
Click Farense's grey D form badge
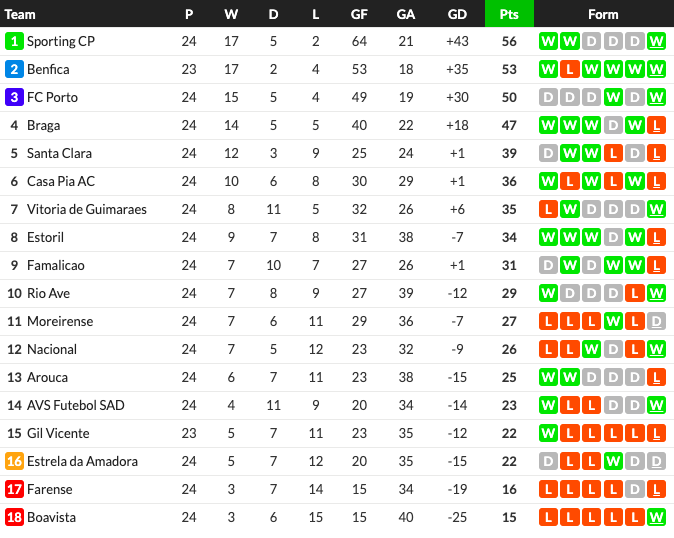634,489
